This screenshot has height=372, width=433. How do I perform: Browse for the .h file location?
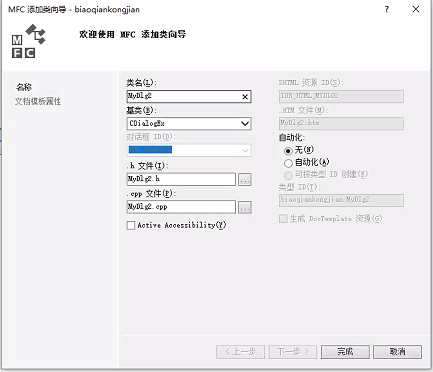coord(245,180)
